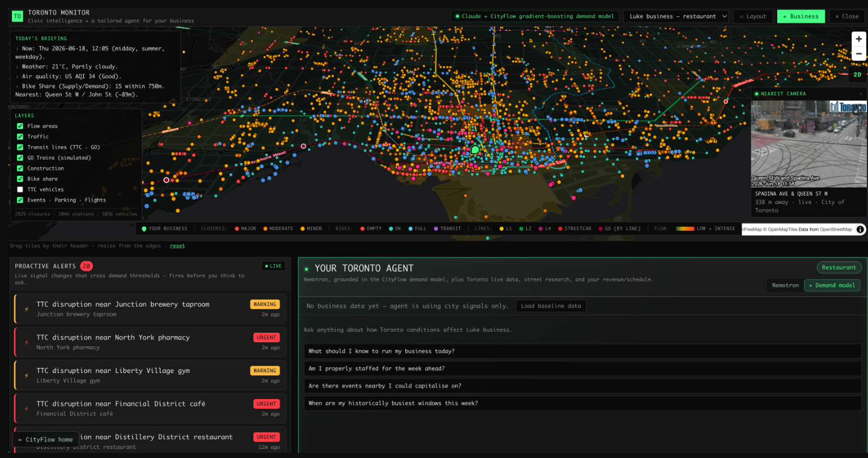The width and height of the screenshot is (868, 458).
Task: Click the × Close button in header
Action: pos(847,16)
